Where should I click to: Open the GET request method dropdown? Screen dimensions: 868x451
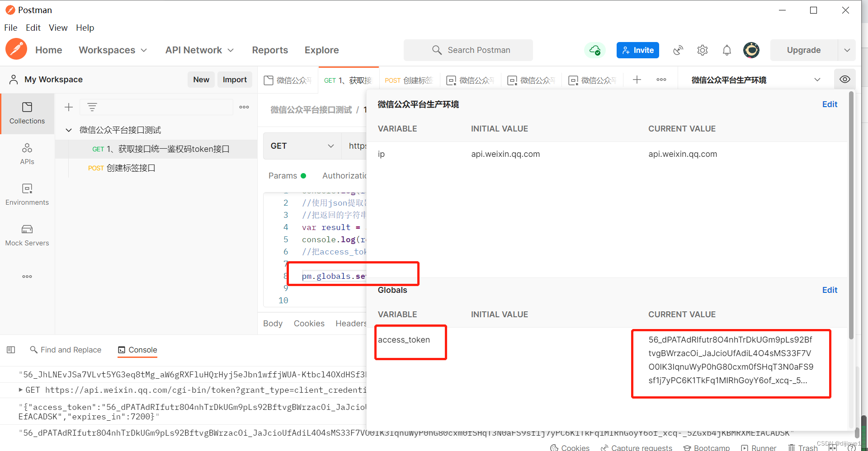point(302,146)
